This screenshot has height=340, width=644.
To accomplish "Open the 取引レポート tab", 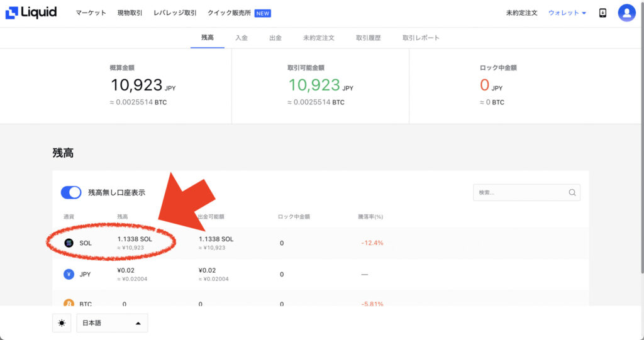I will [x=421, y=38].
